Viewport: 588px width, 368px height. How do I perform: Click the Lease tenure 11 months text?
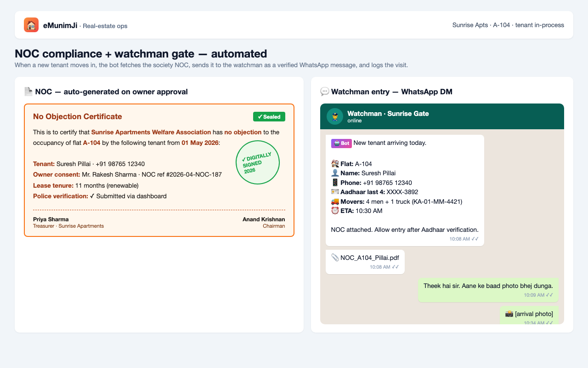(x=86, y=185)
